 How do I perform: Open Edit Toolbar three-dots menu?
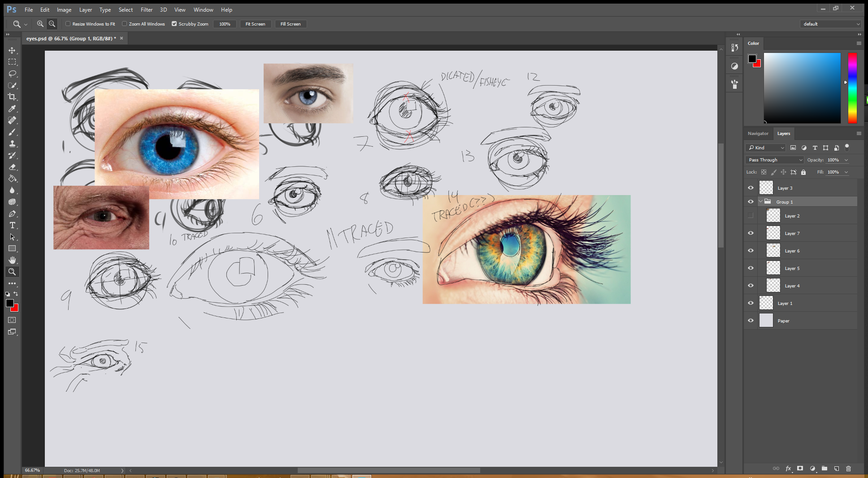click(x=12, y=283)
